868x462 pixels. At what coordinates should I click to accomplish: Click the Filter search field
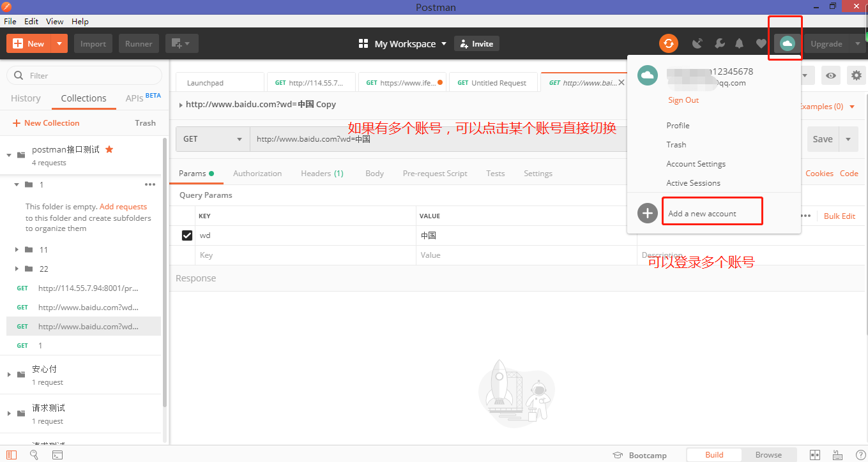coord(84,75)
